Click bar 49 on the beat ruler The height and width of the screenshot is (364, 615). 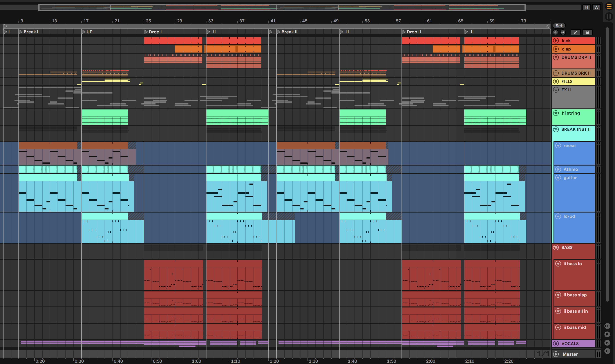point(336,21)
